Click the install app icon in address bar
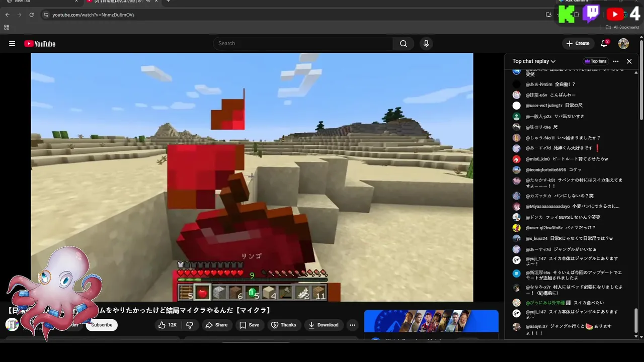 (548, 15)
